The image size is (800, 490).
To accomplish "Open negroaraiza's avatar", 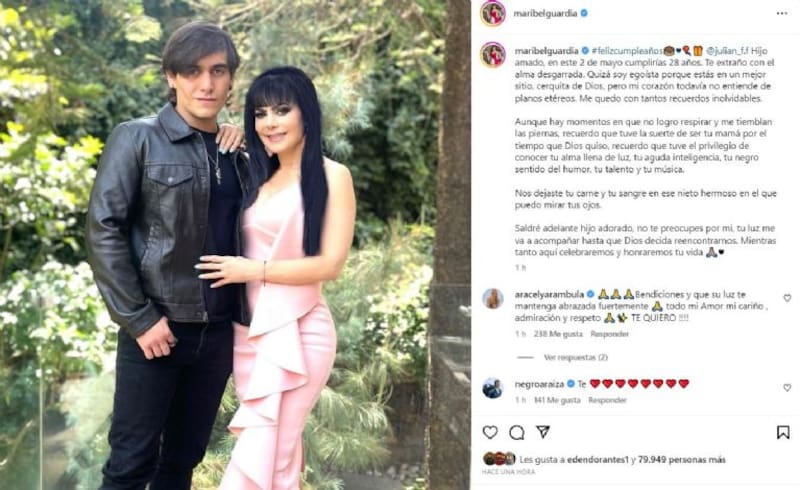I will (493, 388).
